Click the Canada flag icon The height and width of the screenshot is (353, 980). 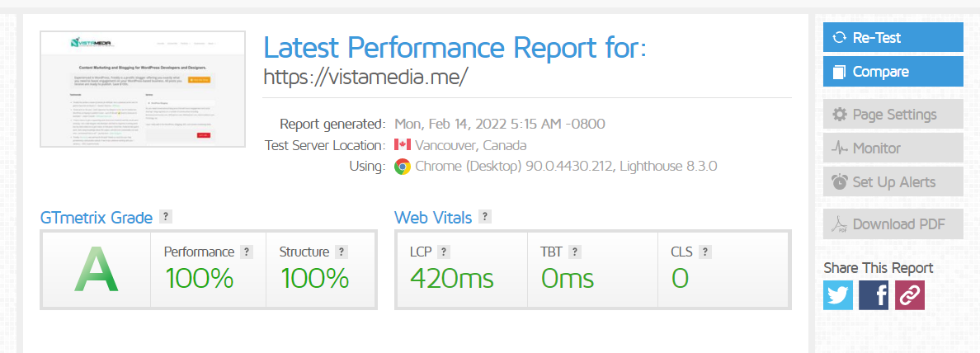pos(403,145)
